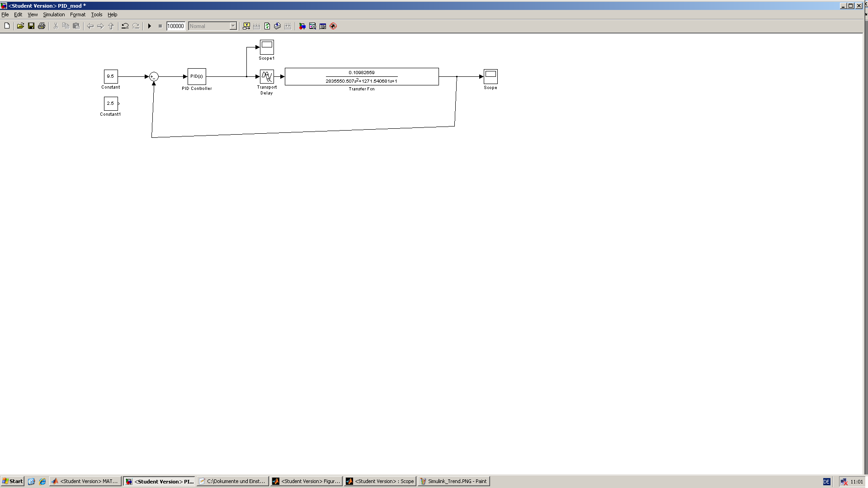The height and width of the screenshot is (488, 868).
Task: Save the model with floppy icon
Action: 31,26
